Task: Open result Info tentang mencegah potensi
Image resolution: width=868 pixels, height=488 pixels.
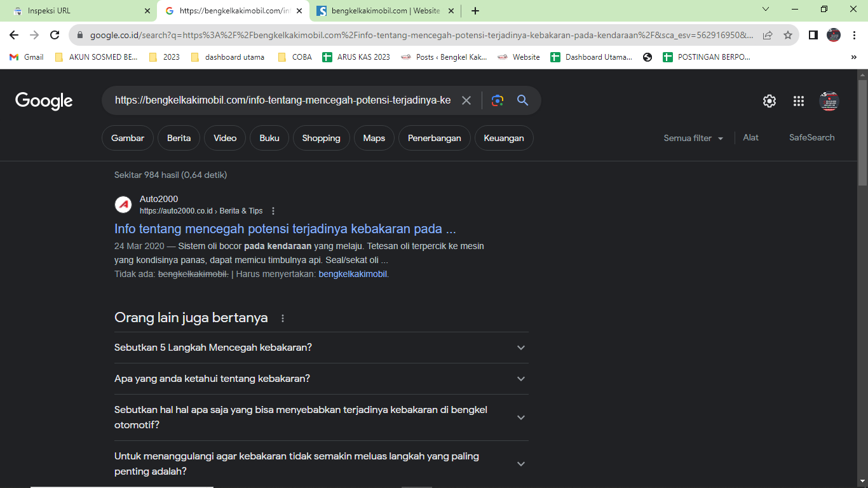Action: 285,229
